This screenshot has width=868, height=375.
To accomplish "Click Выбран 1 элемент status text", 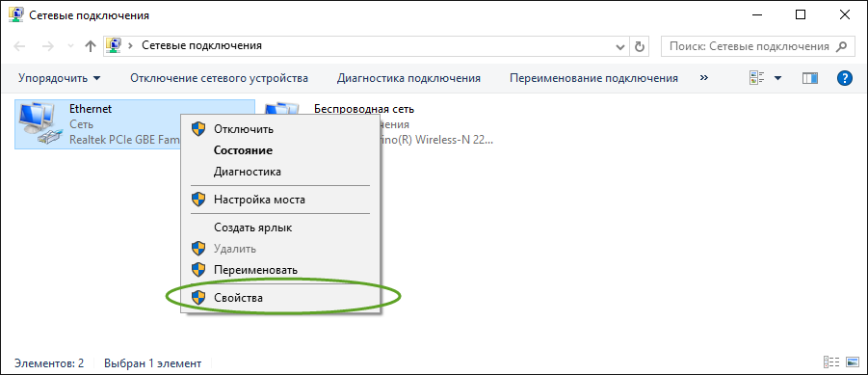I will coord(153,363).
